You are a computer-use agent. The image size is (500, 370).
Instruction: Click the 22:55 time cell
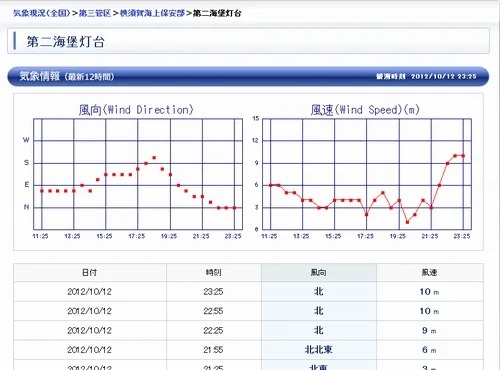coord(213,311)
